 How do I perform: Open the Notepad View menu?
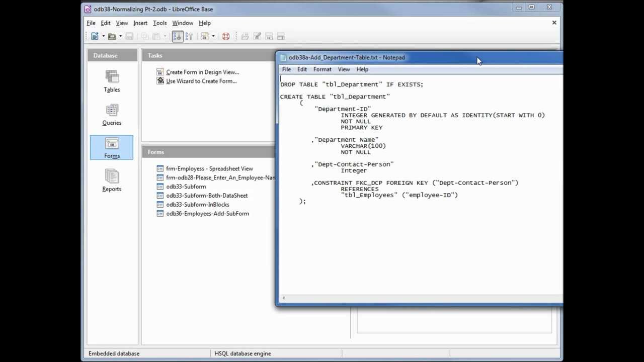coord(344,69)
